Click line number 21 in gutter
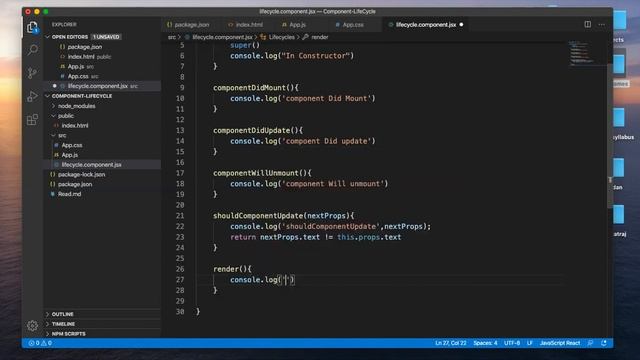Screen dimensions: 640x360 point(180,216)
